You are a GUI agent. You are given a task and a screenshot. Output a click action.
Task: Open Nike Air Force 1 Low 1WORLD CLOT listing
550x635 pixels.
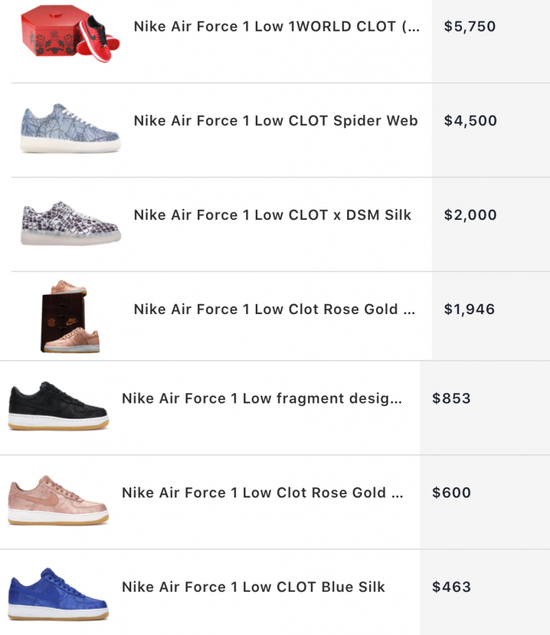[277, 27]
